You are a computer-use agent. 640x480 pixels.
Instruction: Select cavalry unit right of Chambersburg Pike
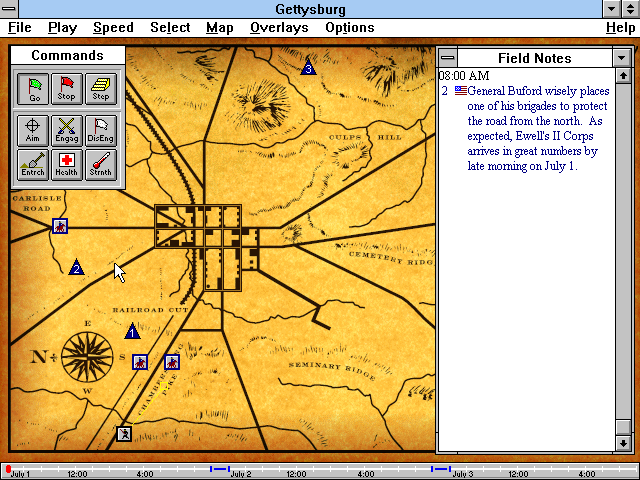pyautogui.click(x=172, y=362)
